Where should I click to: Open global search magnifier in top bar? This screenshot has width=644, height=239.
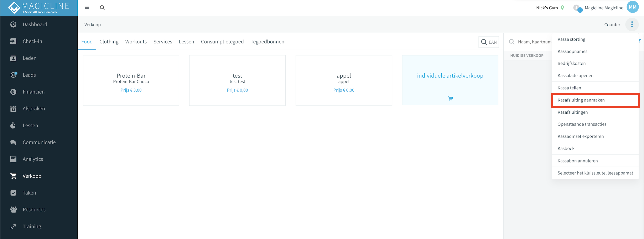coord(102,7)
